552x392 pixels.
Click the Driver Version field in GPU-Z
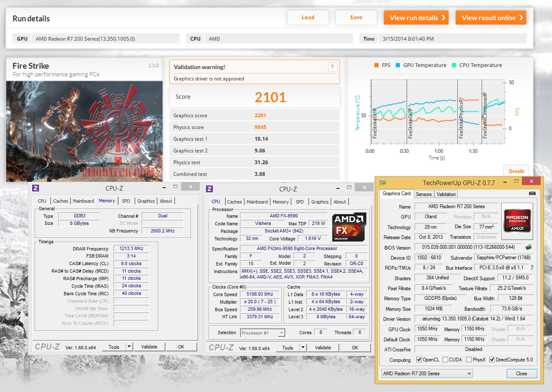click(474, 319)
